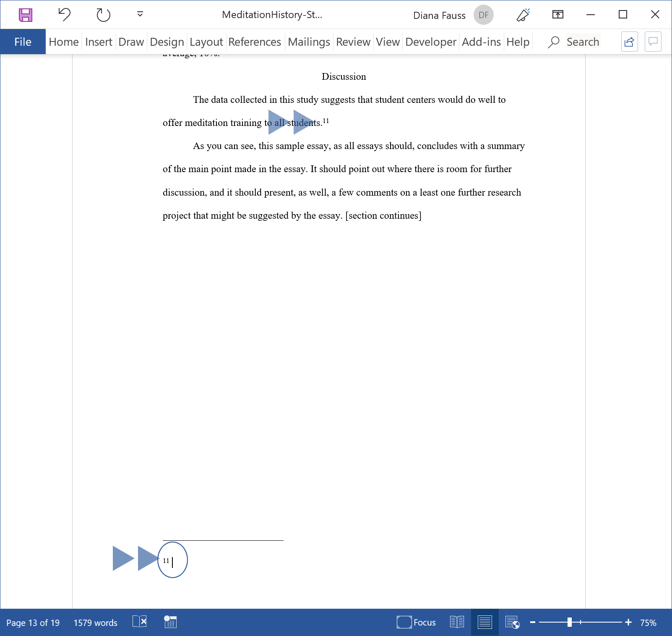Click the zoom slider handle
The width and height of the screenshot is (672, 636).
tap(569, 622)
